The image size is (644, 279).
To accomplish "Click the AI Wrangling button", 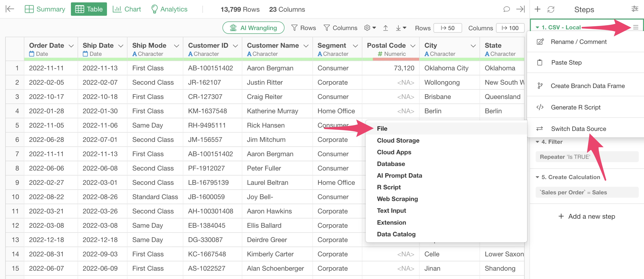I will click(x=253, y=28).
